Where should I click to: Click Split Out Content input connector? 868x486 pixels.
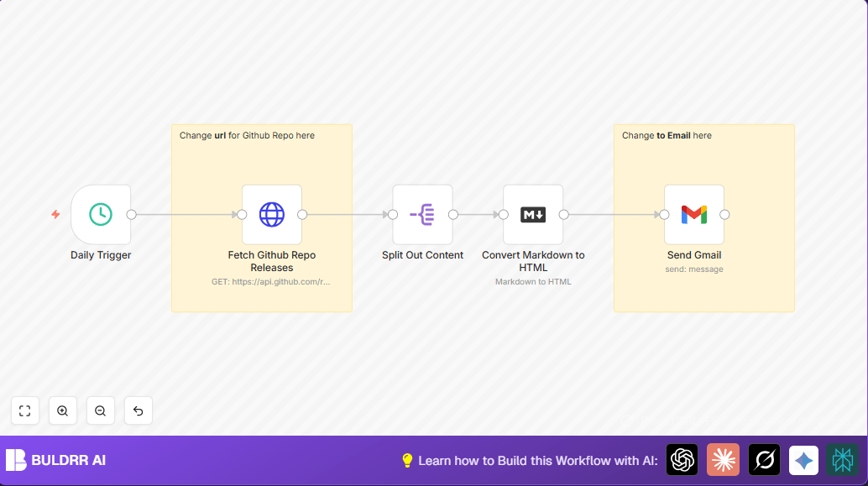393,215
